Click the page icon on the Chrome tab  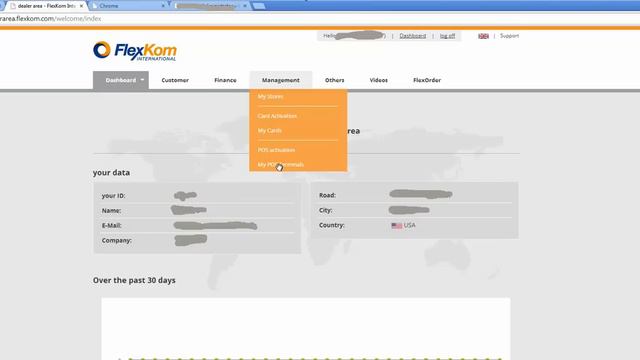point(95,6)
